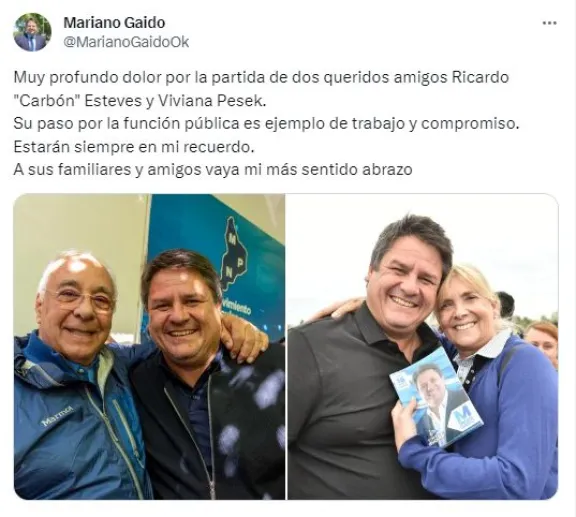The height and width of the screenshot is (517, 576).
Task: Click the tweet line starting "Muy profundo dolor"
Action: [x=261, y=78]
